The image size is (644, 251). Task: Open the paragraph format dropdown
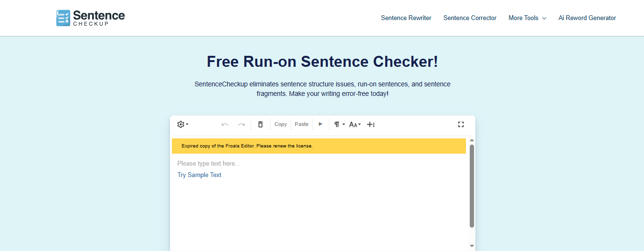click(339, 124)
